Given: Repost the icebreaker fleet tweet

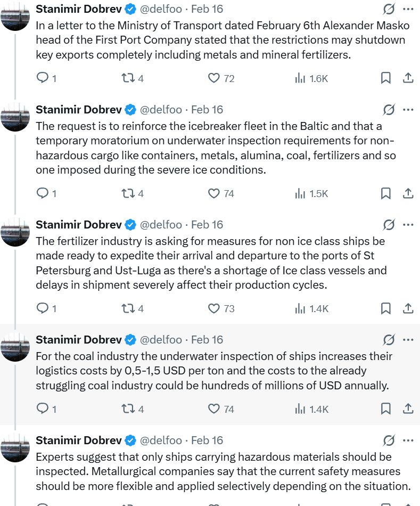Looking at the screenshot, I should [128, 193].
